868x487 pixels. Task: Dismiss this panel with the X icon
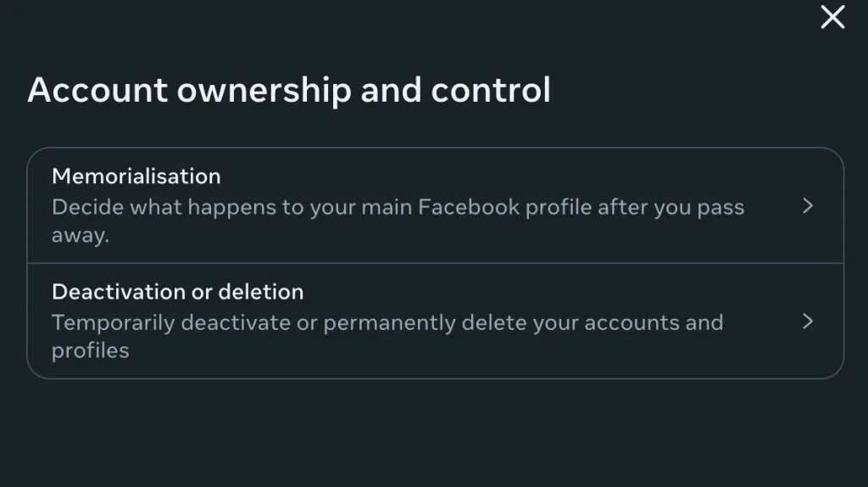[832, 17]
